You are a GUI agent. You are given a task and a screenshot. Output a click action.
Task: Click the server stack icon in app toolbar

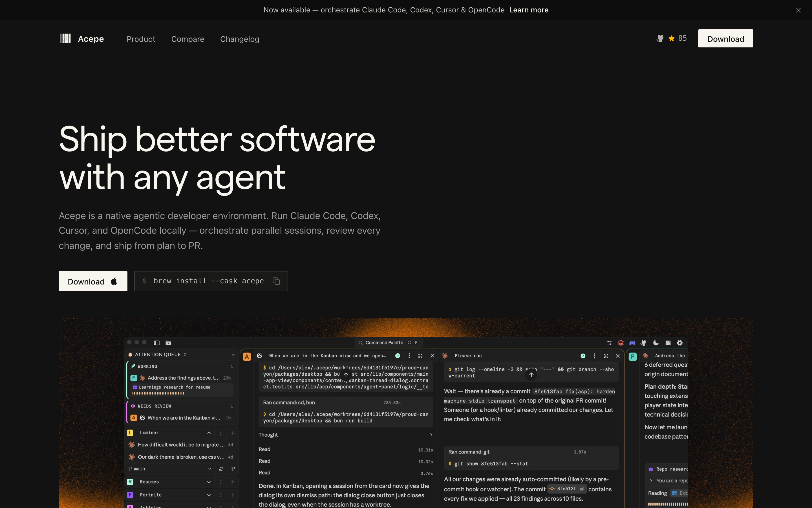pos(668,343)
